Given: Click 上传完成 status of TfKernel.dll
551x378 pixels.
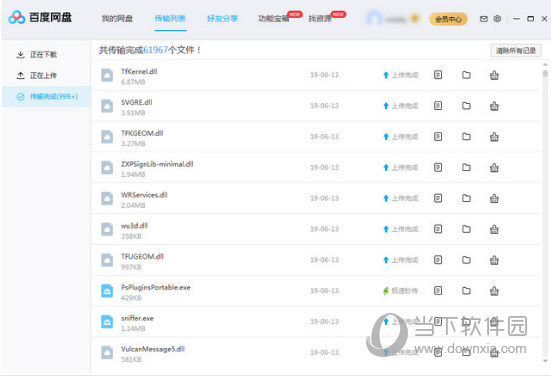Looking at the screenshot, I should (401, 75).
